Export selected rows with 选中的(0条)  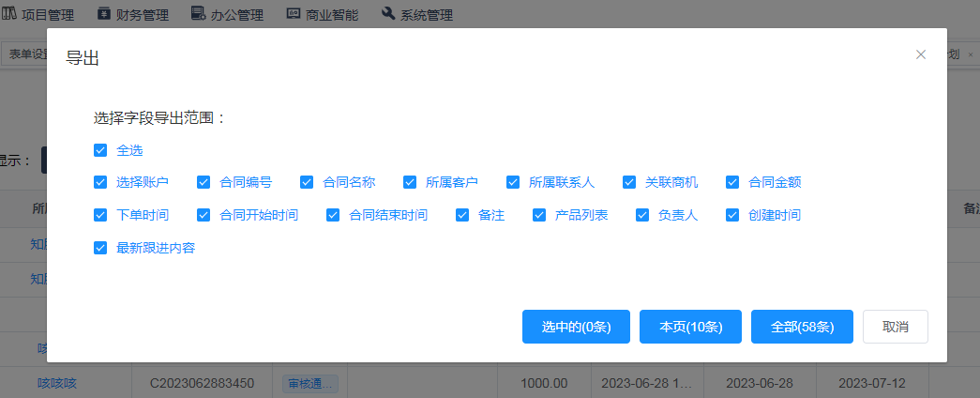[576, 327]
